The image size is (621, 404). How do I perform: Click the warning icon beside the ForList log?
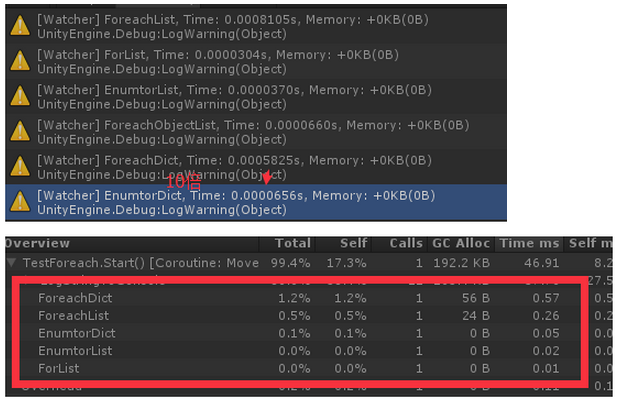[20, 61]
